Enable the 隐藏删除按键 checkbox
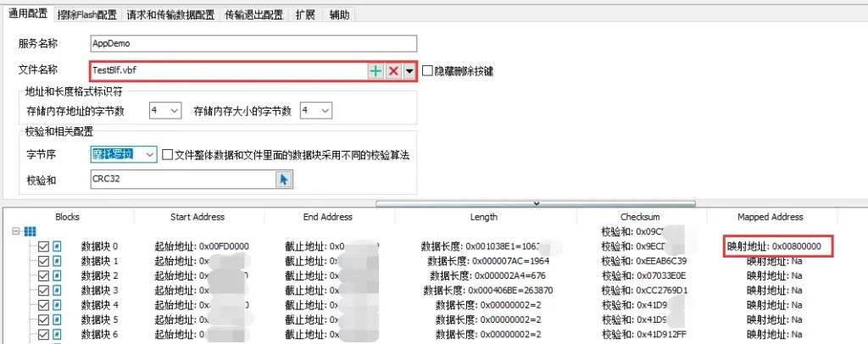The height and width of the screenshot is (344, 868). (427, 71)
